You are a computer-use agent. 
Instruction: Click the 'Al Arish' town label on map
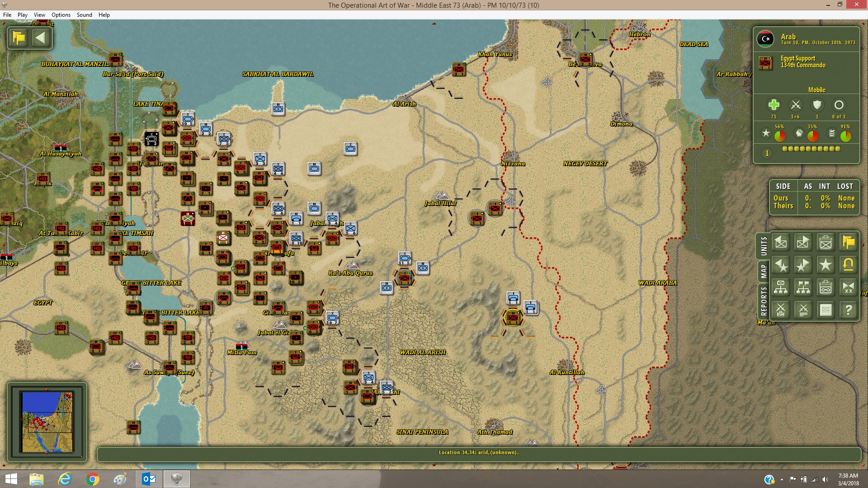[404, 104]
